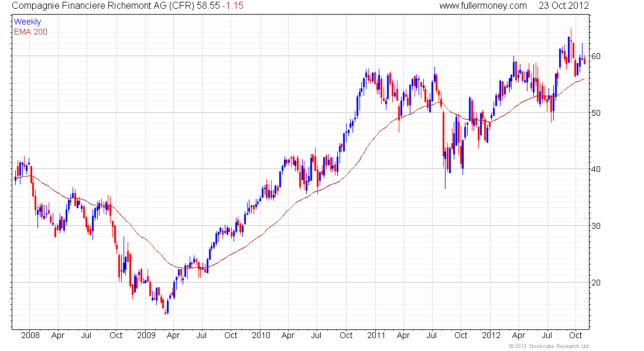644x351 pixels.
Task: Click the 'Oct' label before 2011
Action: (x=346, y=335)
